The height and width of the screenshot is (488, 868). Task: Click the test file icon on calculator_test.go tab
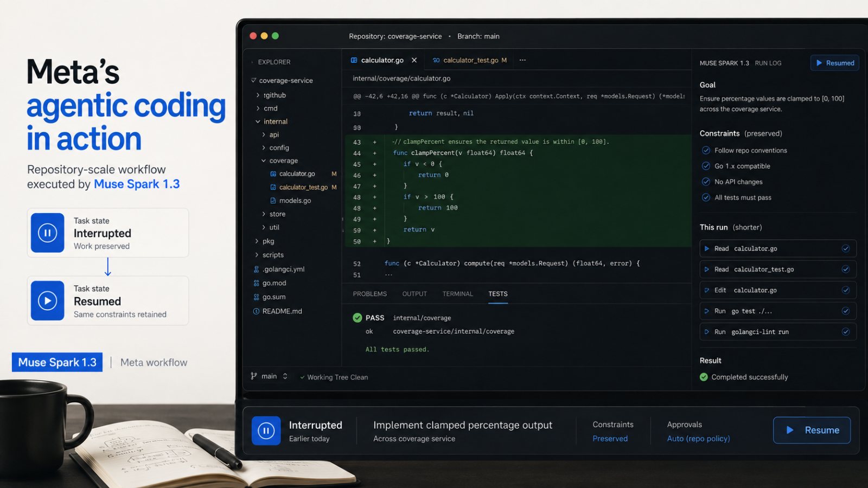(x=436, y=60)
